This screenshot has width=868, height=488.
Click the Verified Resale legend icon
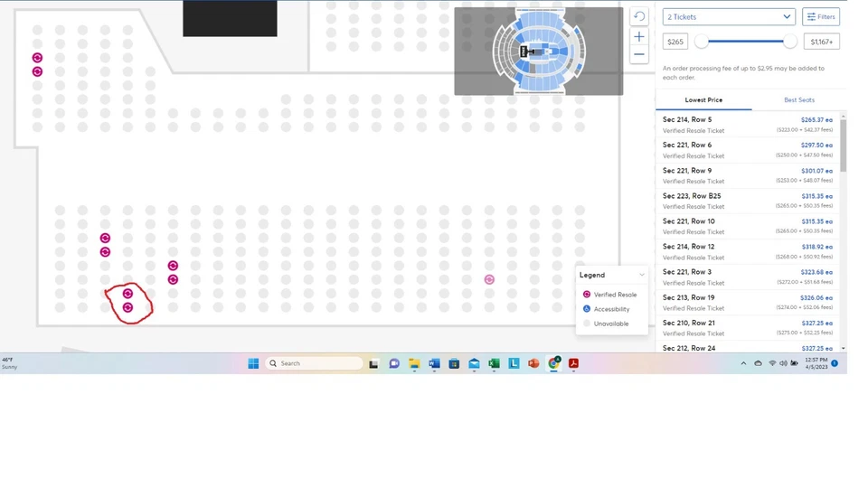587,295
